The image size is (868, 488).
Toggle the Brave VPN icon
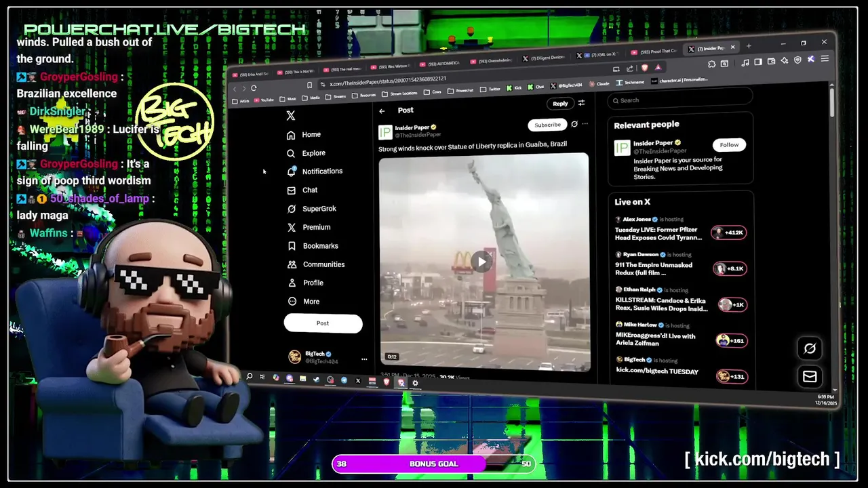tap(797, 60)
